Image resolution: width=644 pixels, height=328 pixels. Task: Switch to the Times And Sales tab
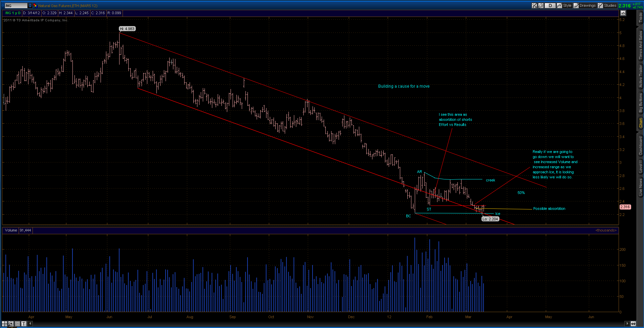(641, 45)
